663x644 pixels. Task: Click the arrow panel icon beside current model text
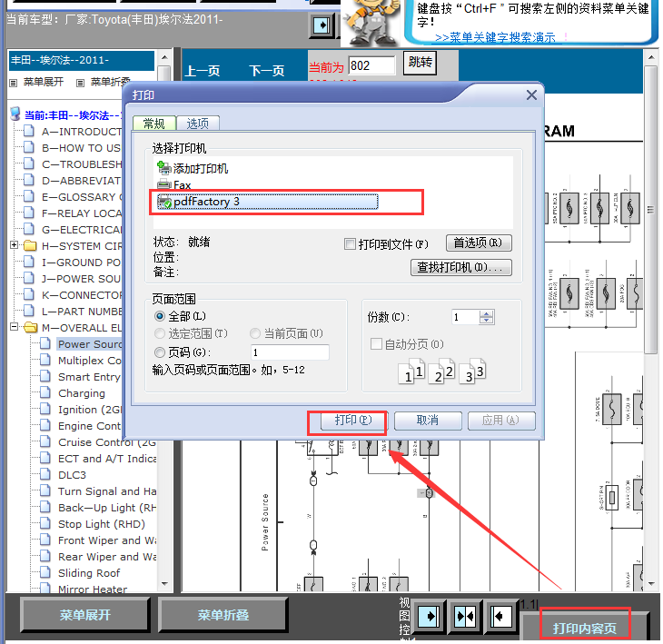pos(322,25)
